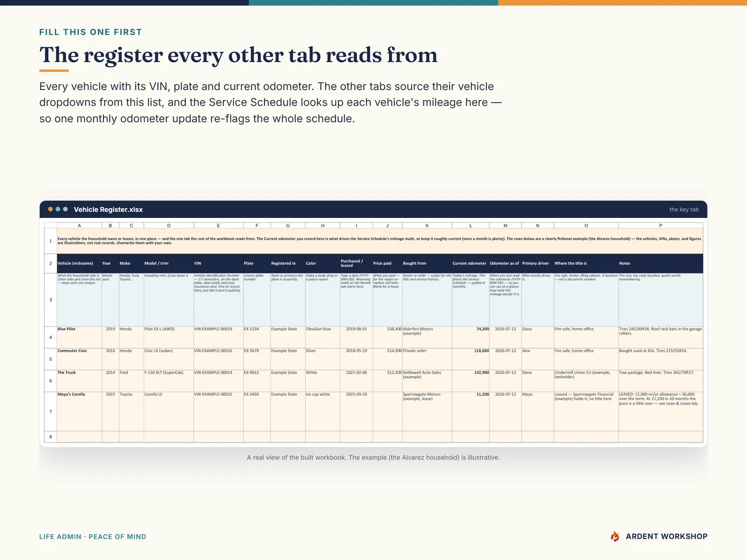Click the 'Odometer as of' header cell
Screen dimensions: 747x560
point(505,263)
